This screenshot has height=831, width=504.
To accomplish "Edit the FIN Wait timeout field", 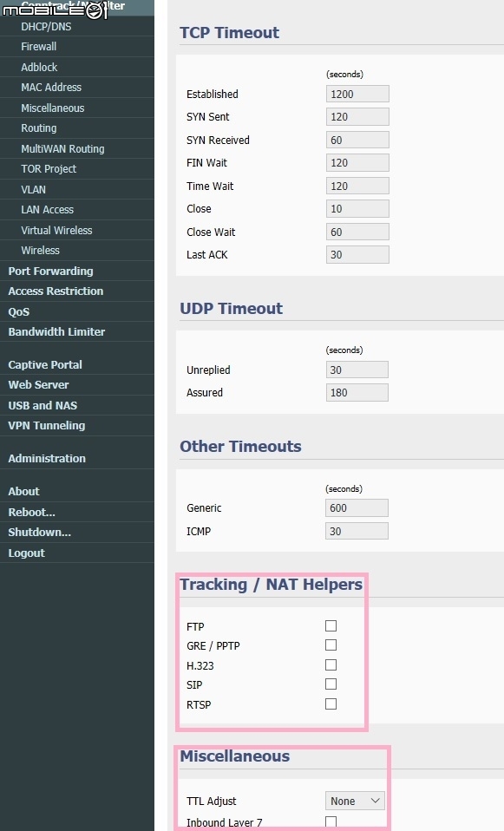I will click(x=357, y=163).
